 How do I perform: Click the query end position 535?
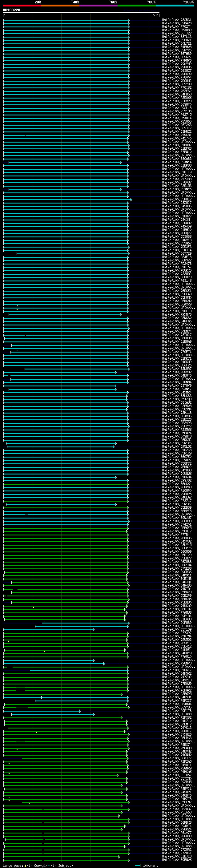[155, 15]
